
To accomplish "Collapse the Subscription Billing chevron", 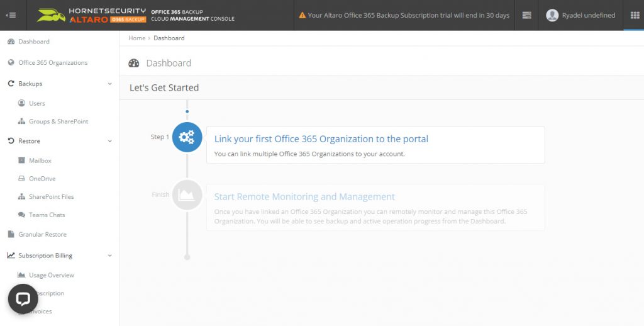I will pos(109,256).
